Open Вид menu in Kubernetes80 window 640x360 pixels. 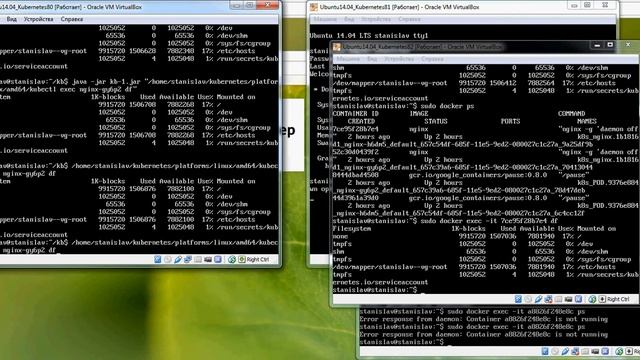tap(11, 19)
